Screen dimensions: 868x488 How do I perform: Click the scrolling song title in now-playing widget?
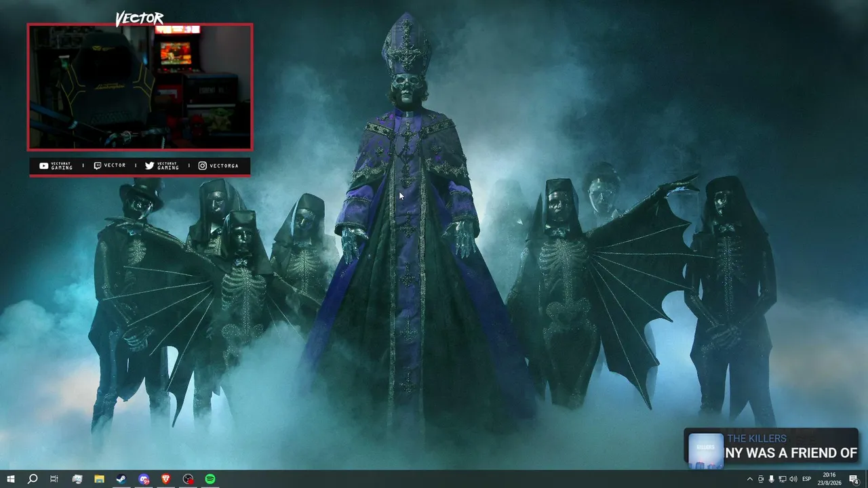[791, 453]
